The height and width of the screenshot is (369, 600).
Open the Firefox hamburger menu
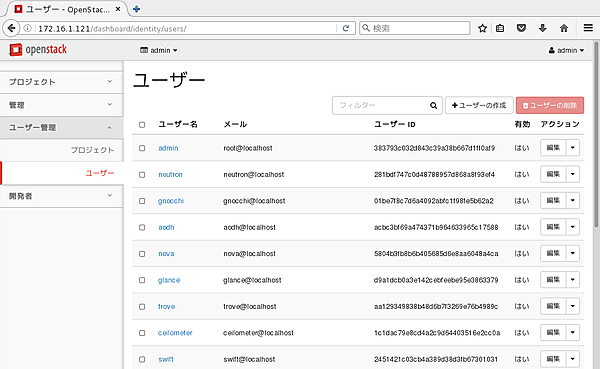[588, 28]
